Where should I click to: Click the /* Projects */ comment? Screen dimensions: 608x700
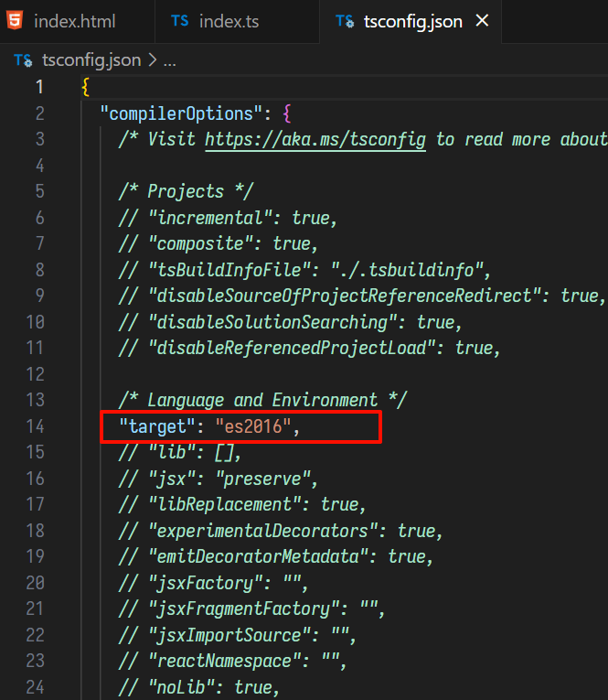point(186,191)
